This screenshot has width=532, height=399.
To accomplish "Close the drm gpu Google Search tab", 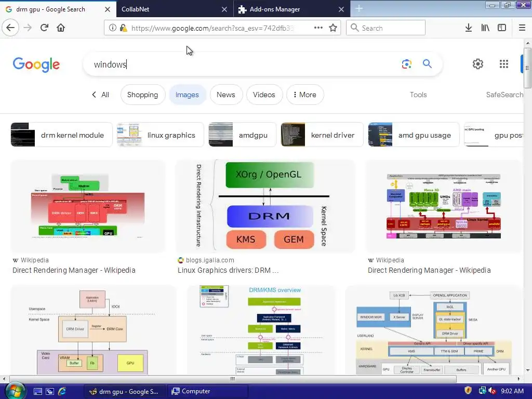I will pyautogui.click(x=107, y=9).
